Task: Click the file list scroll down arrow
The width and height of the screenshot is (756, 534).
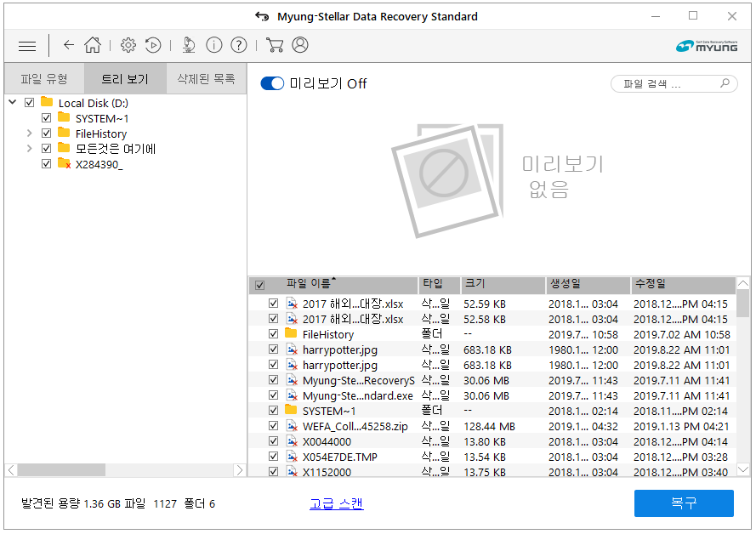Action: point(743,469)
